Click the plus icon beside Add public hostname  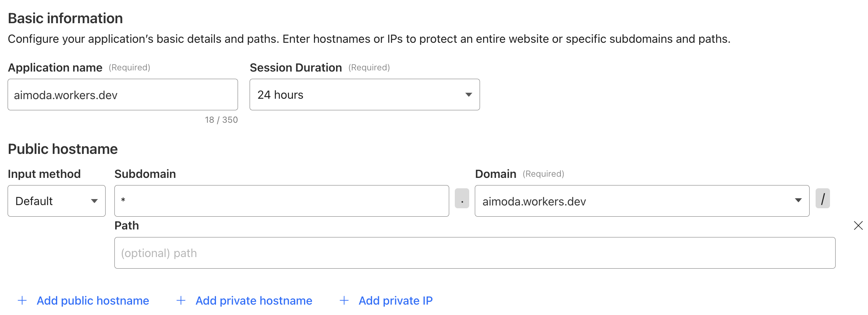22,301
